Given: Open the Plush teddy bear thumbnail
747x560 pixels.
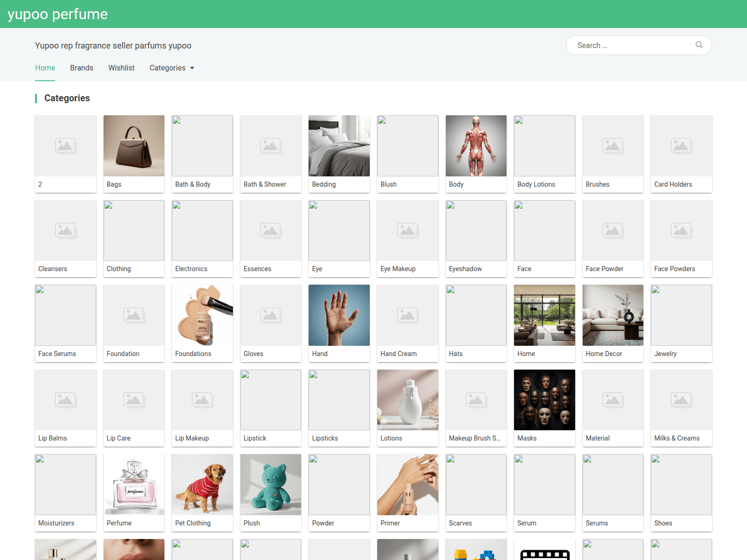Looking at the screenshot, I should 271,484.
